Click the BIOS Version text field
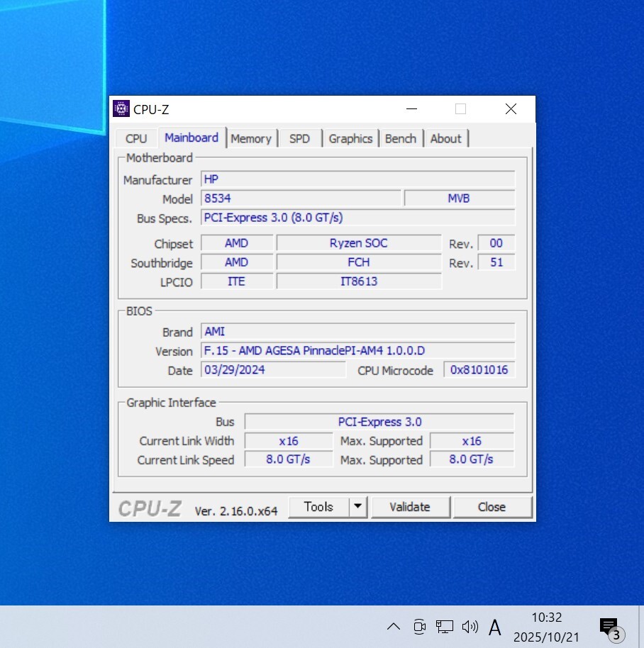This screenshot has height=648, width=644. pyautogui.click(x=357, y=351)
